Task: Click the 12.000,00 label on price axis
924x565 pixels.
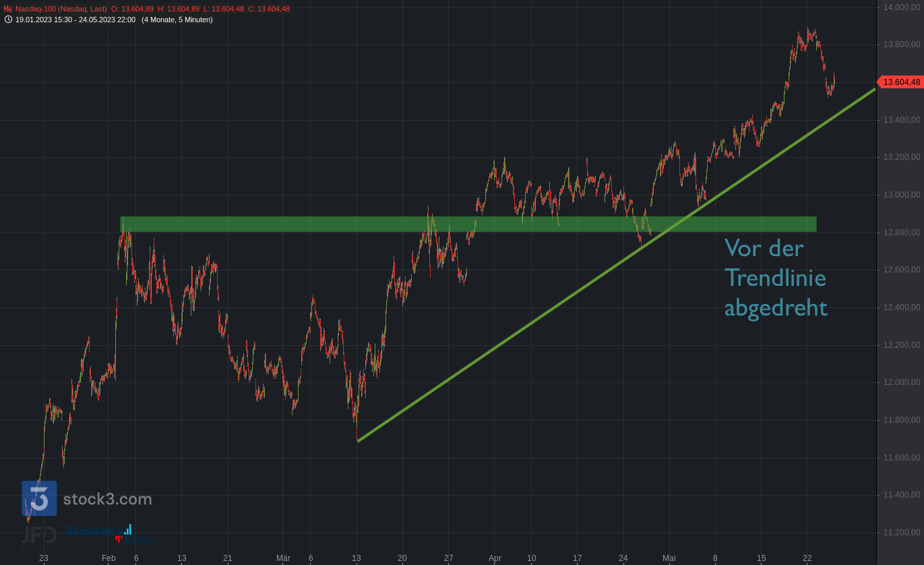Action: [x=901, y=382]
